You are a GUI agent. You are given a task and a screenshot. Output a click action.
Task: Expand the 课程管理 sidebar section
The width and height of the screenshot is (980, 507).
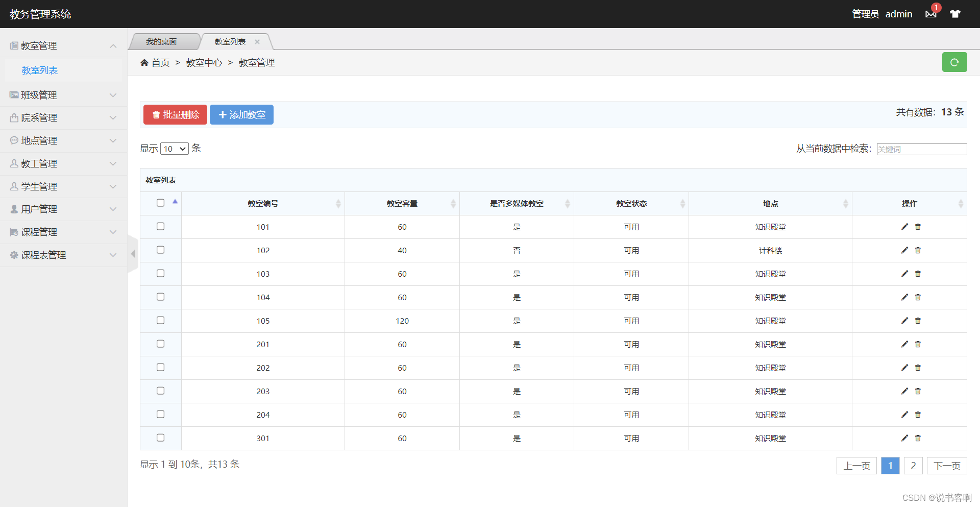(x=63, y=232)
